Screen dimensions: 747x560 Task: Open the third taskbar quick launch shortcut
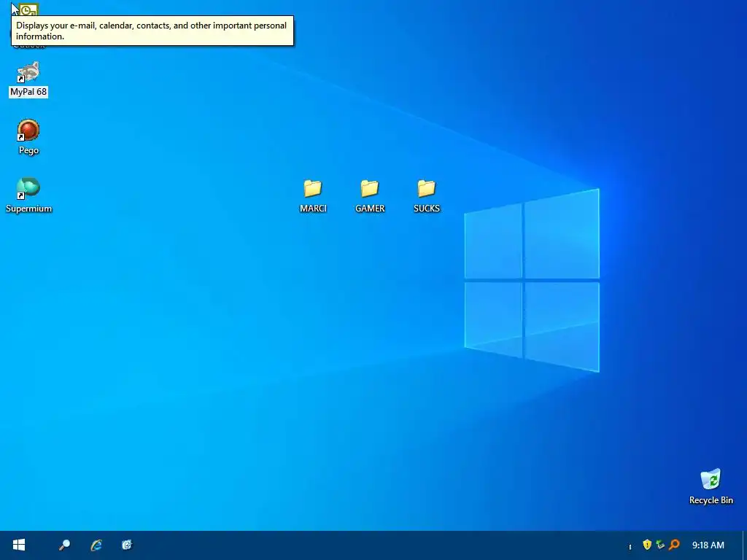click(127, 545)
